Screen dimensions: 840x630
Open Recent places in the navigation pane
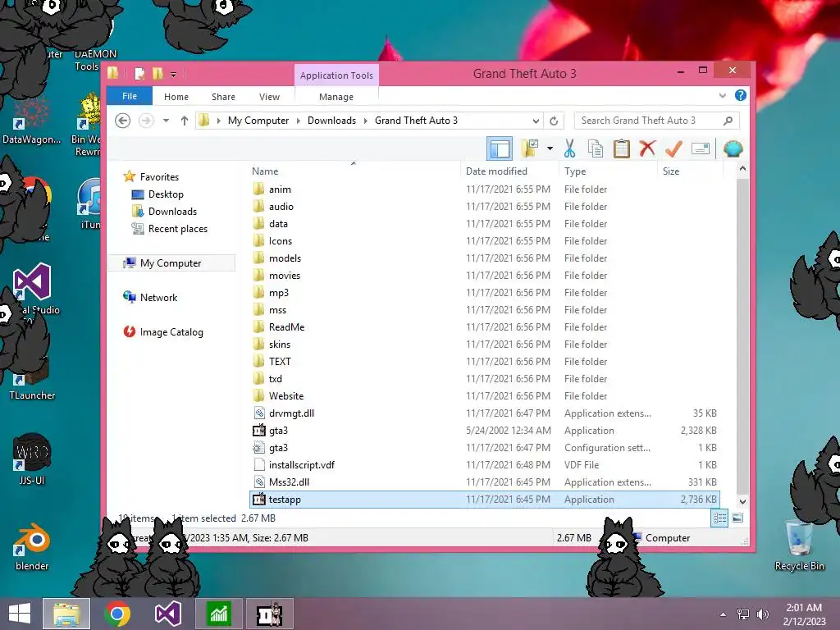[178, 229]
